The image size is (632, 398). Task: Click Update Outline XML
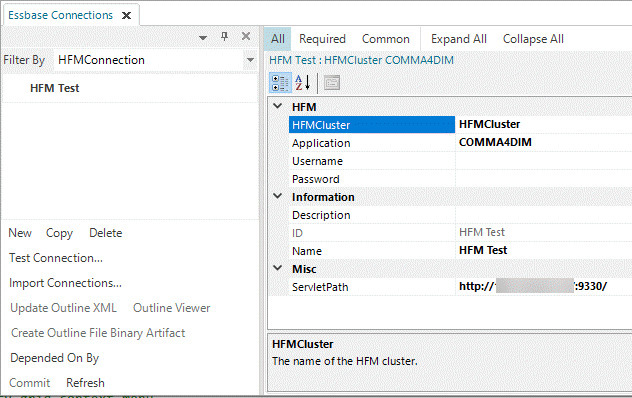pyautogui.click(x=63, y=308)
